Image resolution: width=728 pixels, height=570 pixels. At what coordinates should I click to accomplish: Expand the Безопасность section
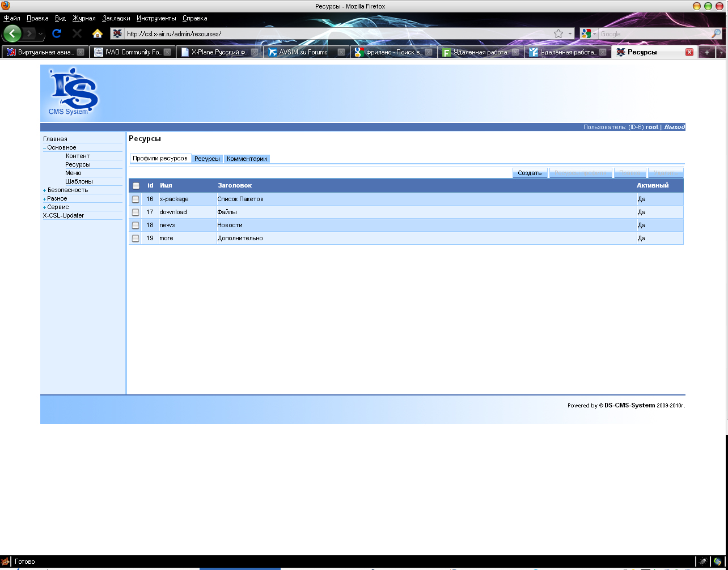click(x=44, y=190)
